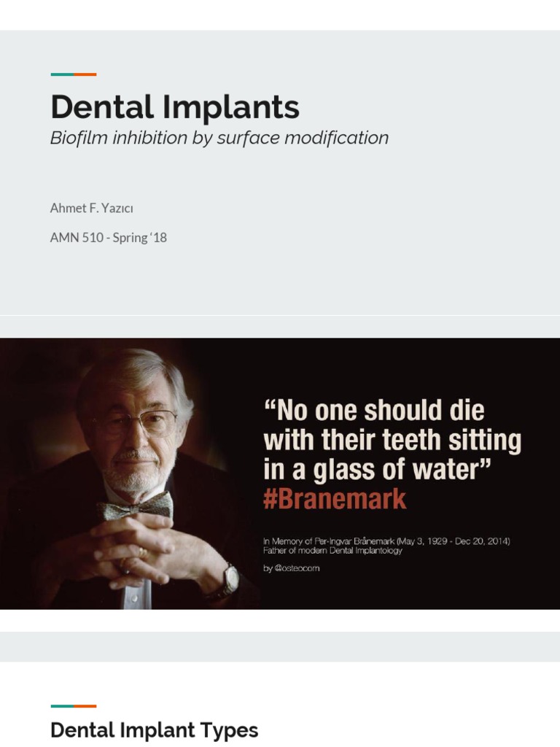This screenshot has height=747, width=560.
Task: Open the @osteocom credit handle
Action: click(292, 568)
